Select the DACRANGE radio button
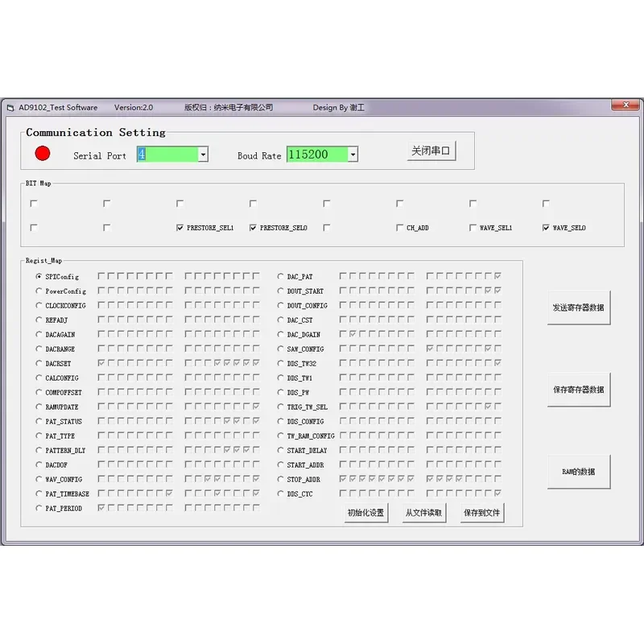Viewport: 644px width, 644px height. pos(39,349)
